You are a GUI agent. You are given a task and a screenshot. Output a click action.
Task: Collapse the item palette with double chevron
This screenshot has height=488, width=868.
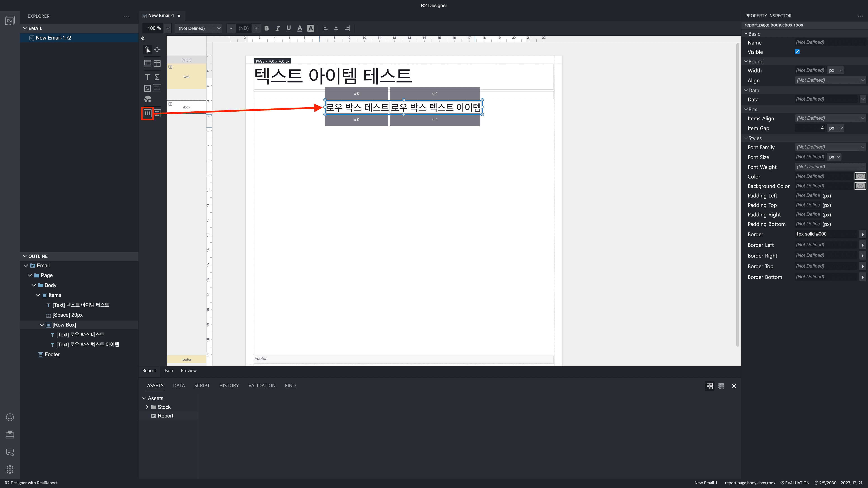click(x=143, y=38)
